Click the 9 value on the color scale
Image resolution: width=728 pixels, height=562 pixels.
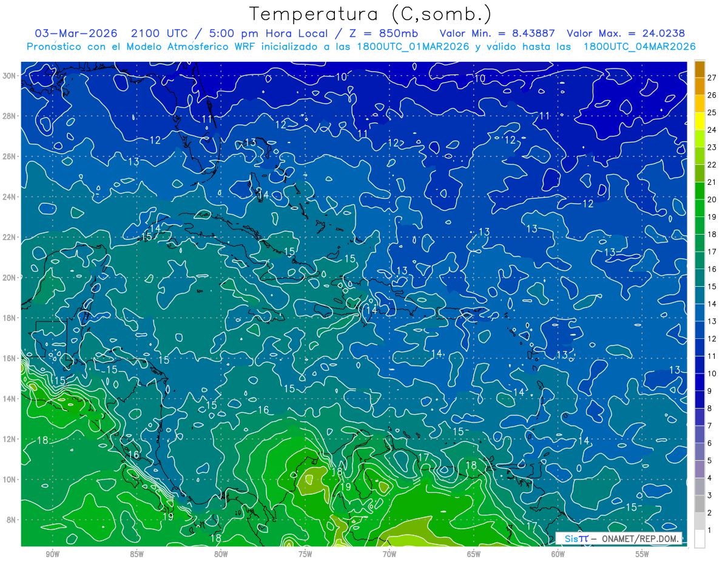[710, 391]
